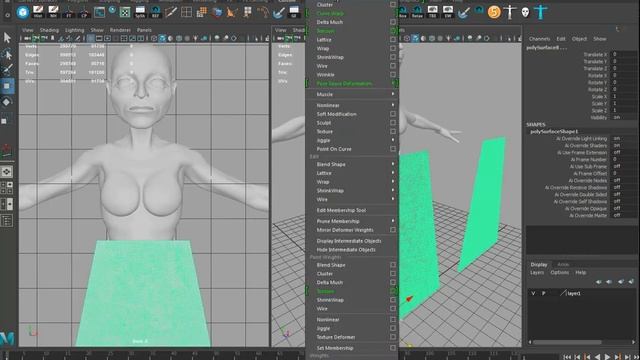The height and width of the screenshot is (360, 640).
Task: Expand the Edit ShrinkWrap submenu
Action: (x=352, y=191)
